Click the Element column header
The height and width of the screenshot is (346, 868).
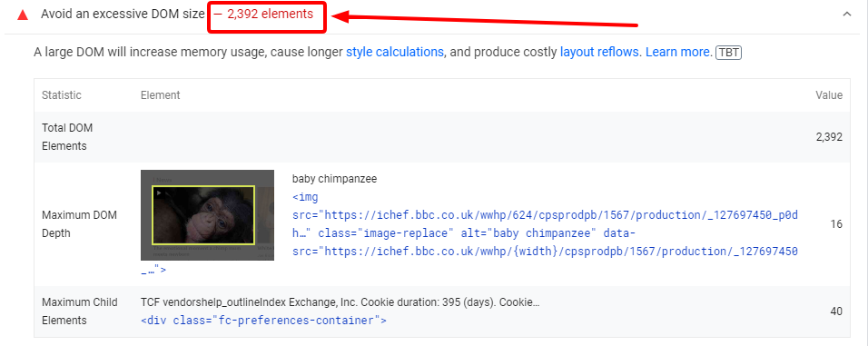pos(160,95)
